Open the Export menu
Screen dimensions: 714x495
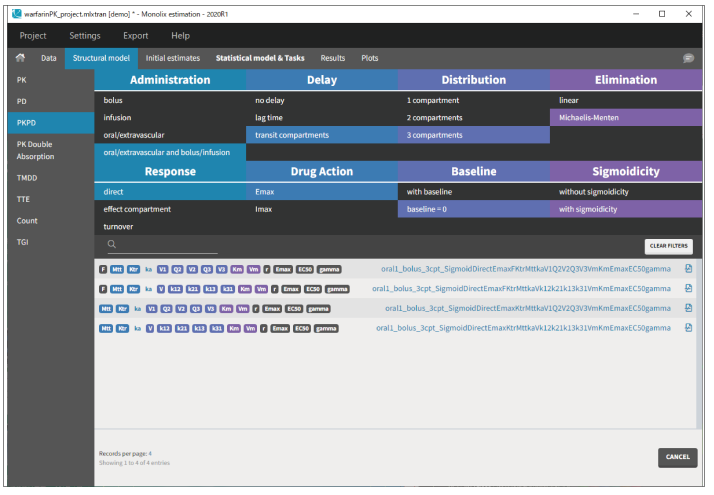click(136, 36)
